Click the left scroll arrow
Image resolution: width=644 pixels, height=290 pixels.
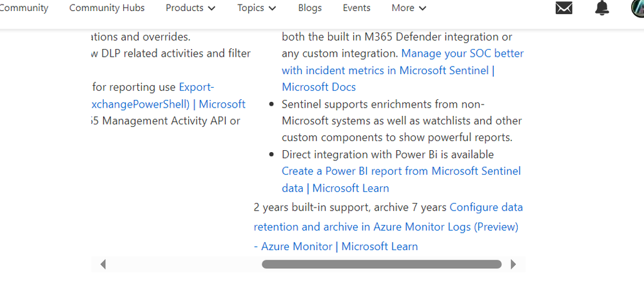click(103, 264)
